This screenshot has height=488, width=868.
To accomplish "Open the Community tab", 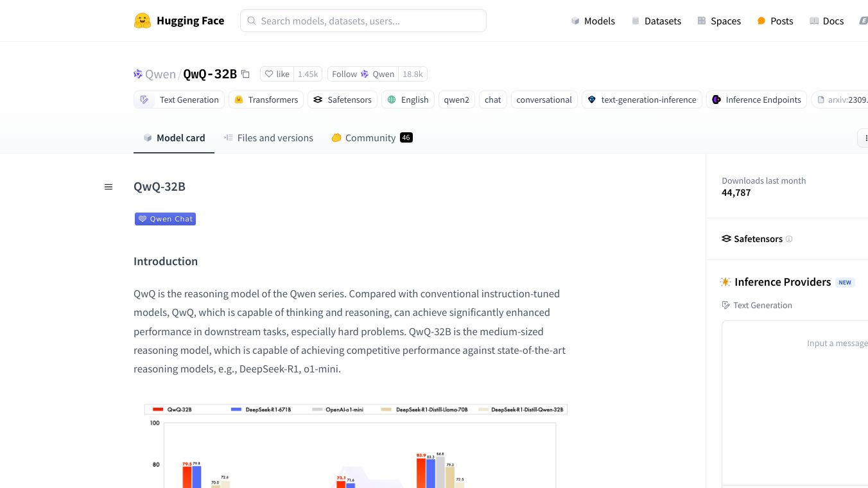I will [x=371, y=138].
